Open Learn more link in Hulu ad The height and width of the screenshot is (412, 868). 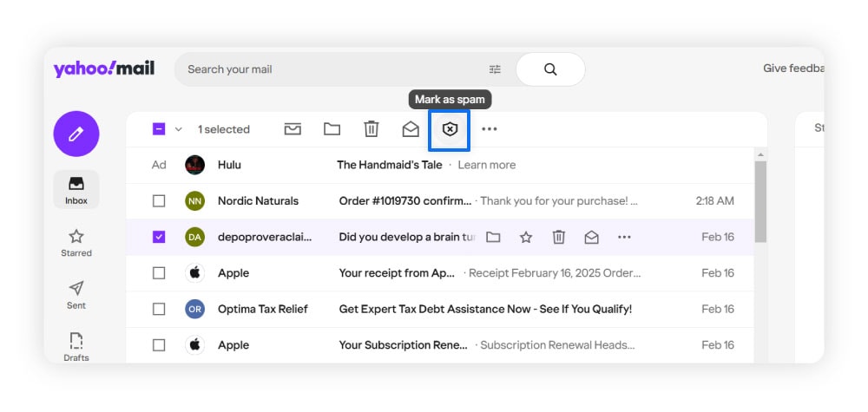487,165
